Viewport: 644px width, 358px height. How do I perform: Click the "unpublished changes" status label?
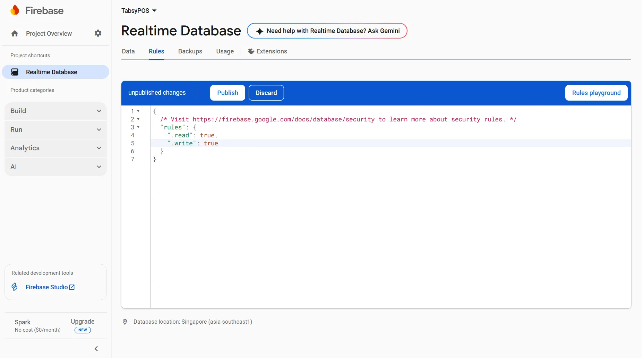pos(157,93)
